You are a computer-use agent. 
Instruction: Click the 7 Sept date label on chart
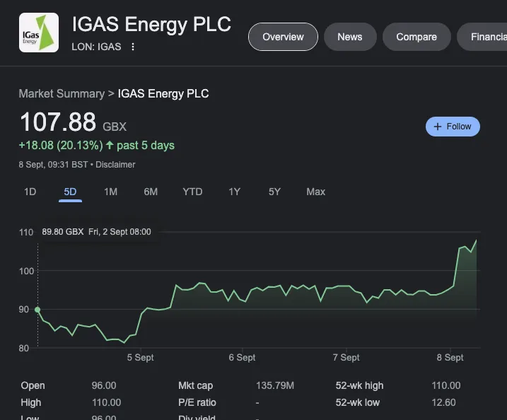pos(346,358)
